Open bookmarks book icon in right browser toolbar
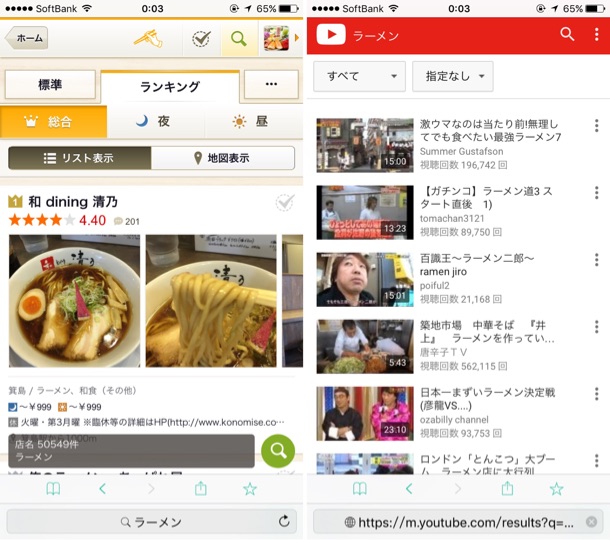 pyautogui.click(x=360, y=489)
